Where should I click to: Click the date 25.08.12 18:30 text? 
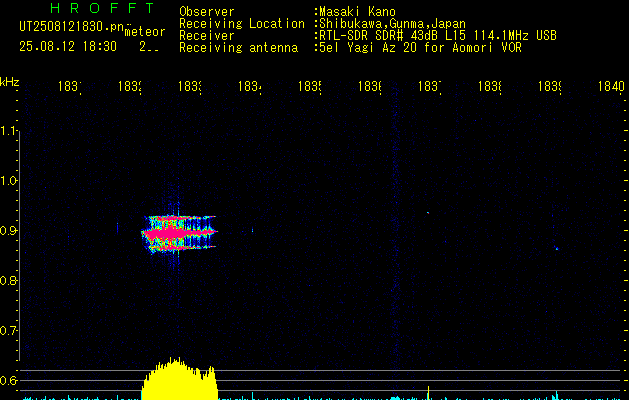[x=68, y=47]
